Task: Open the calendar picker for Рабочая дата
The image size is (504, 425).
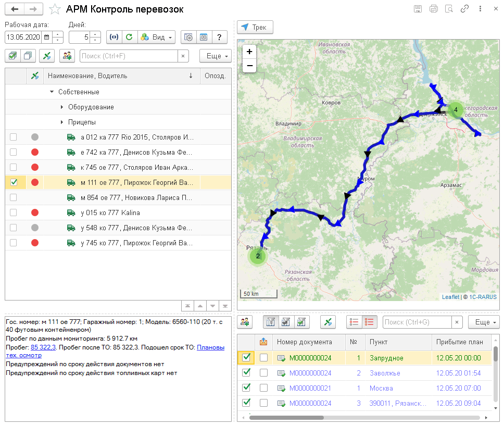Action: click(x=47, y=37)
